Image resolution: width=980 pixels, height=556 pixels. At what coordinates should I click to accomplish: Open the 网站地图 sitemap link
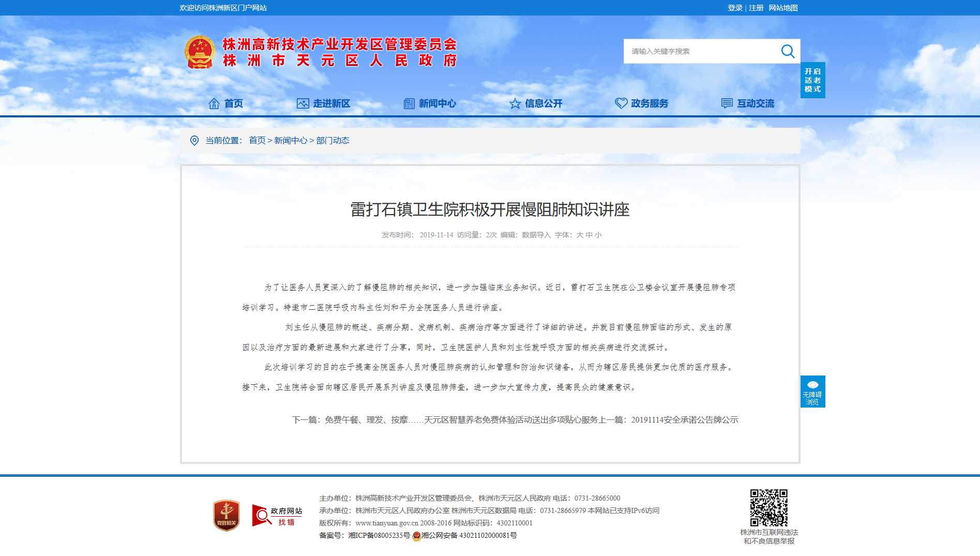click(x=783, y=8)
